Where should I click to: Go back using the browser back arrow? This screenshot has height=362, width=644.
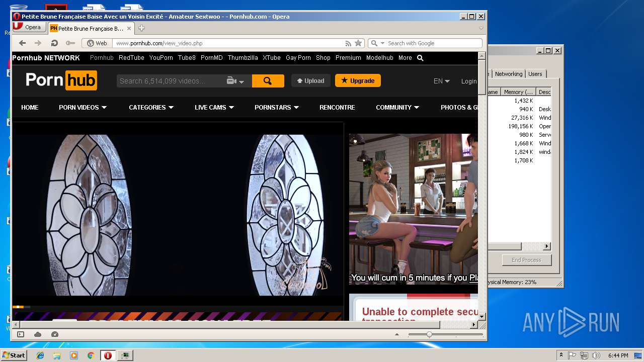22,43
